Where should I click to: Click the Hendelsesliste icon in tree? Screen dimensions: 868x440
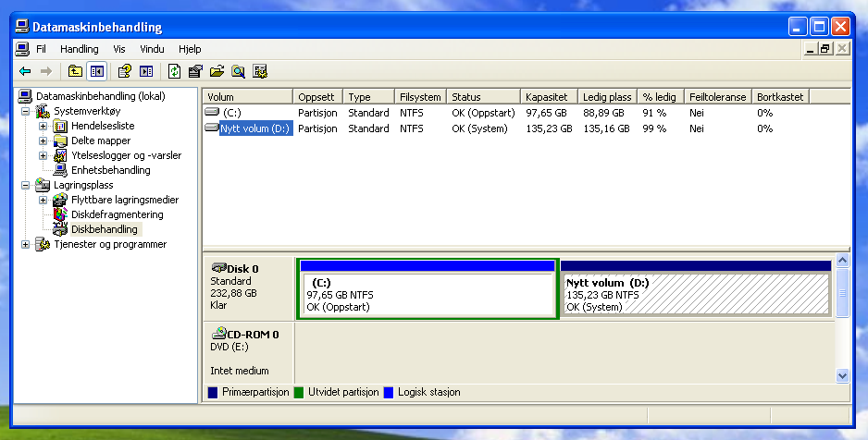60,126
